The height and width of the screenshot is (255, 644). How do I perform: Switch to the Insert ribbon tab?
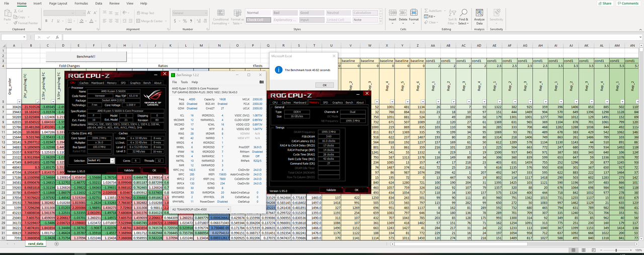tap(37, 3)
